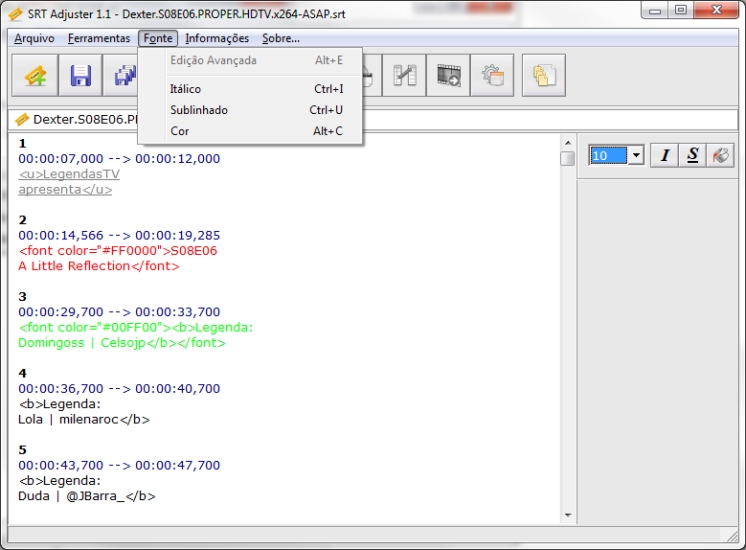
Task: Click the green font color="#00FF00" line
Action: (136, 327)
